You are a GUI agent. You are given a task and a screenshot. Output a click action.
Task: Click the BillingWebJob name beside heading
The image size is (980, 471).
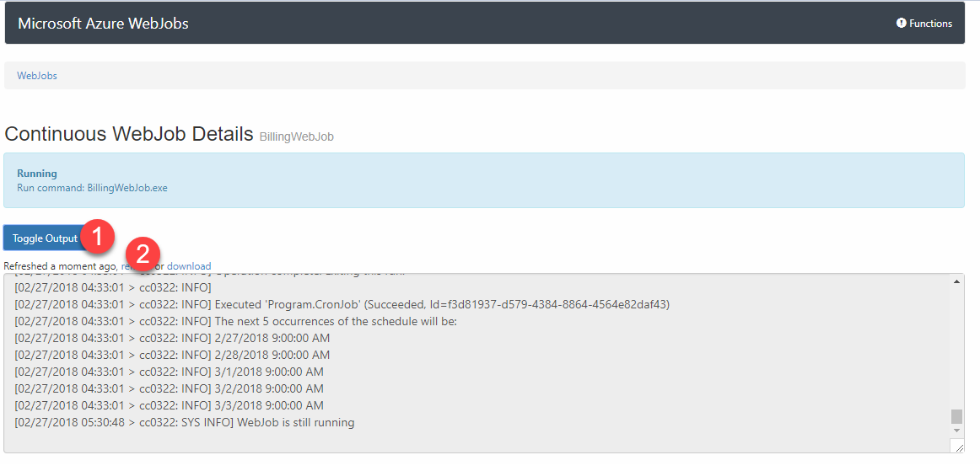click(296, 136)
